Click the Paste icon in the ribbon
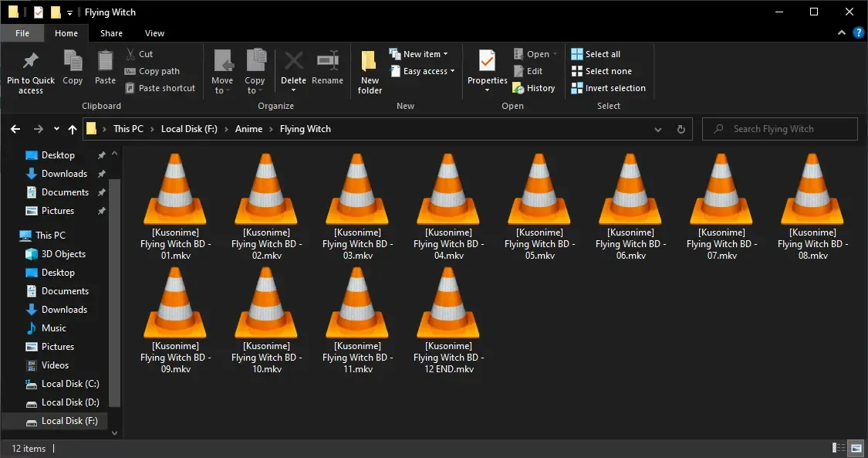 coord(105,62)
